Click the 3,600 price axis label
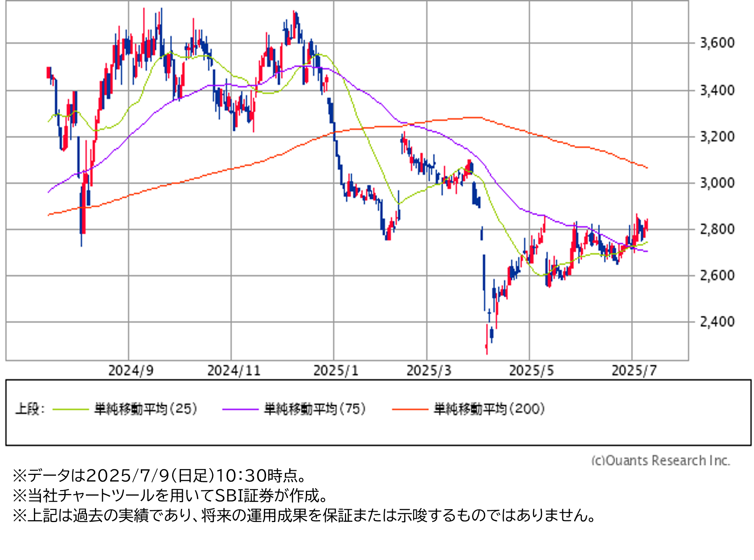This screenshot has height=560, width=754. (717, 43)
